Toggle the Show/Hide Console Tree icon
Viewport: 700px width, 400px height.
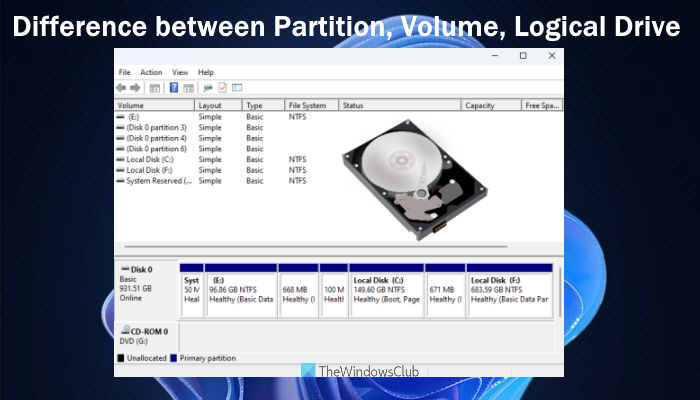coord(154,88)
